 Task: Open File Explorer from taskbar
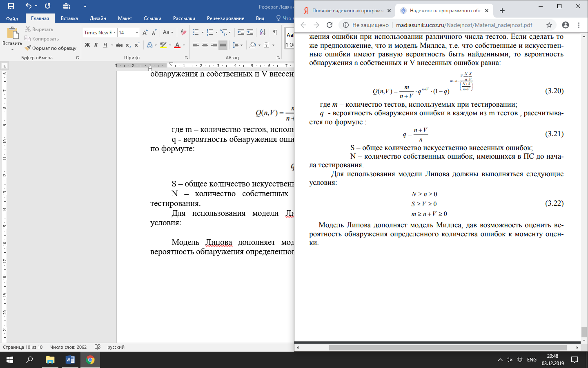click(50, 360)
